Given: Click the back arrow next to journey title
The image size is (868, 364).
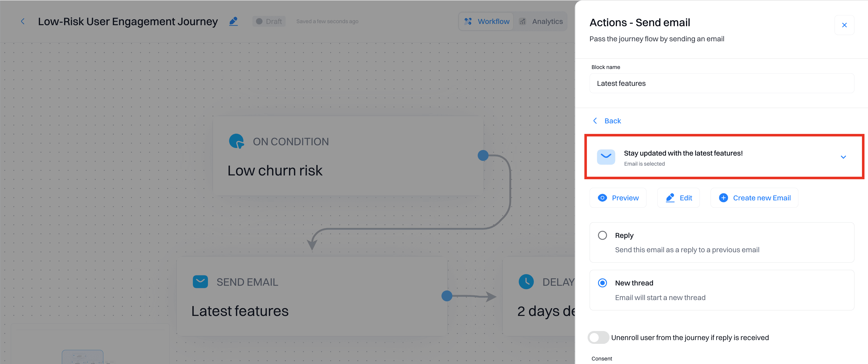Looking at the screenshot, I should click(23, 22).
